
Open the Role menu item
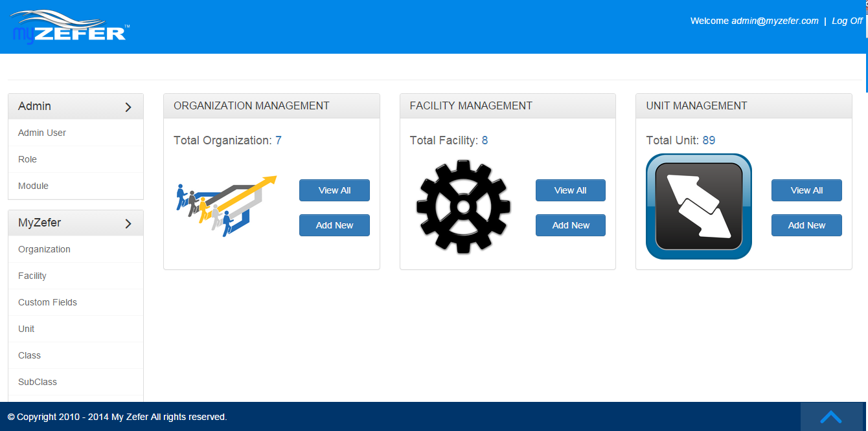tap(27, 159)
